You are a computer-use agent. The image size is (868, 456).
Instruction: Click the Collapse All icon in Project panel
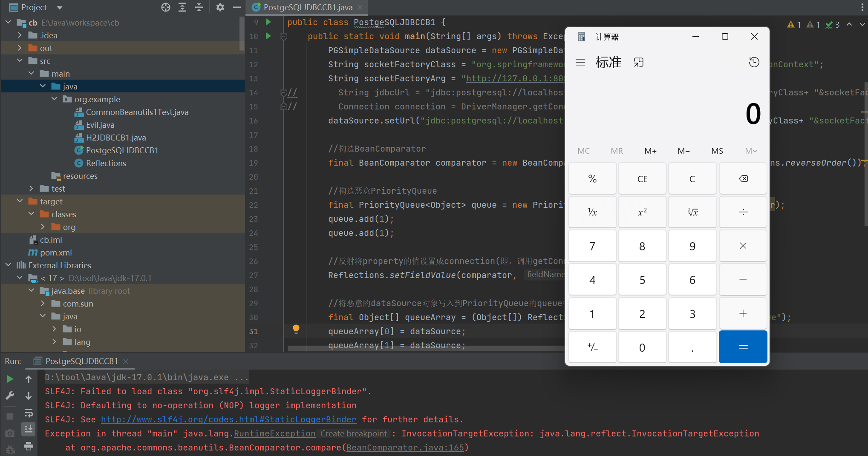click(199, 7)
